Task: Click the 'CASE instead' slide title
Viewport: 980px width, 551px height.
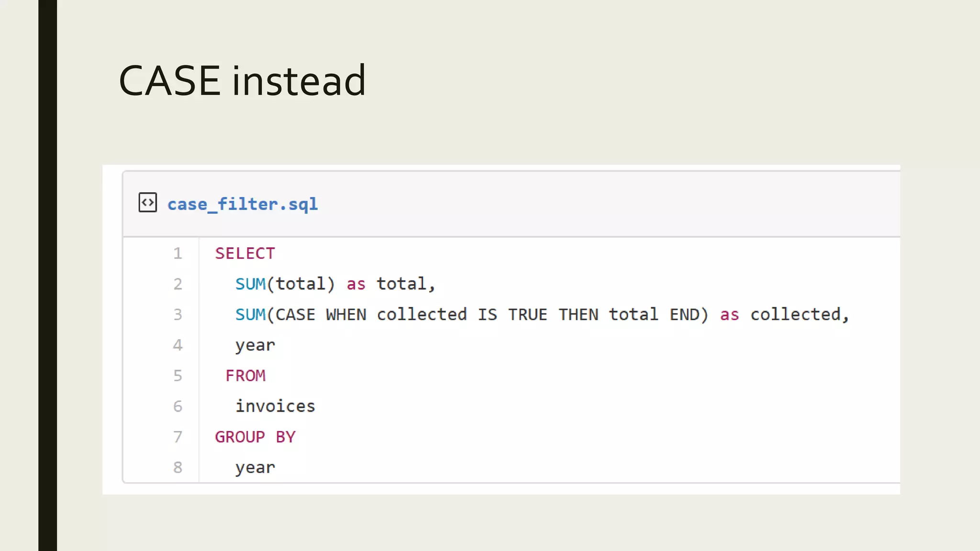Action: [242, 80]
